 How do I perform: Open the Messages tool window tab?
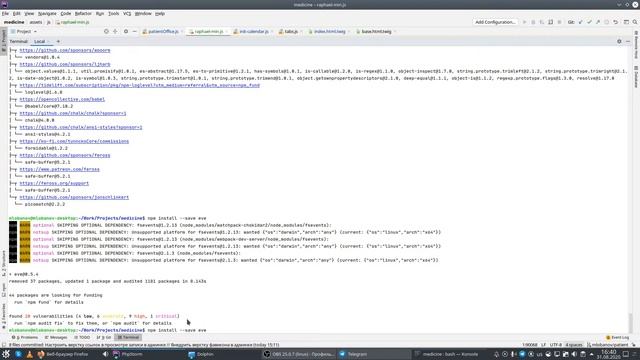point(56,338)
